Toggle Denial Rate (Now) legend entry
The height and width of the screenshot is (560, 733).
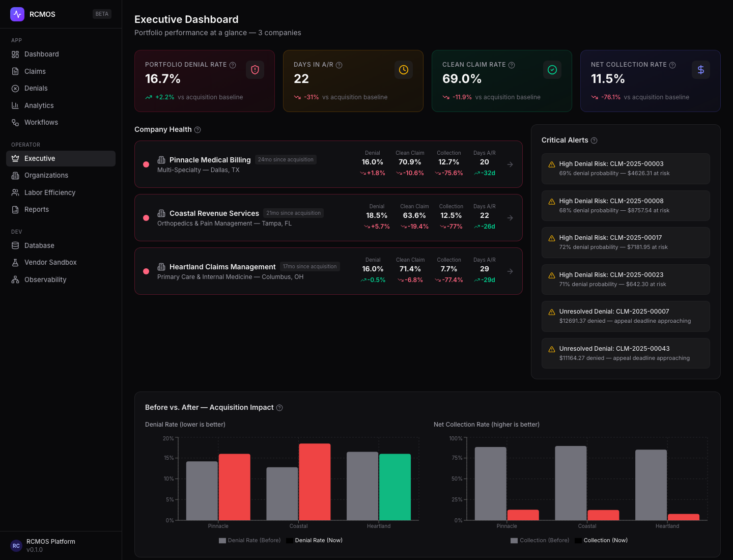315,541
